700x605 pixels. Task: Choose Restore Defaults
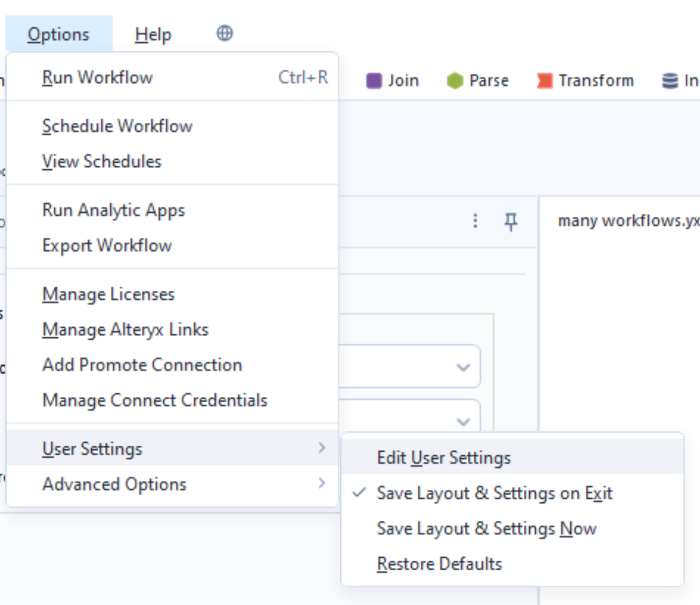point(439,564)
